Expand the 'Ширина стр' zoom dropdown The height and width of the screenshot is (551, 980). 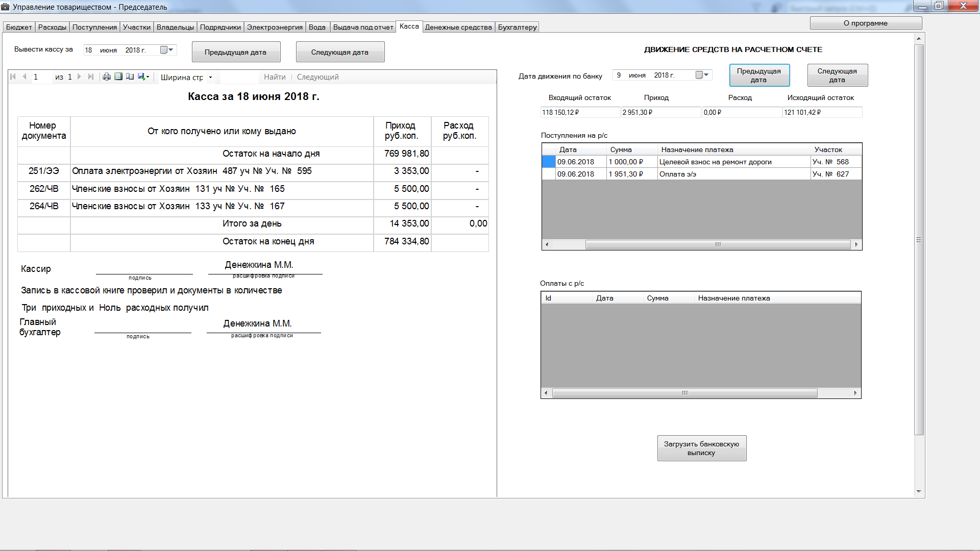pos(210,78)
